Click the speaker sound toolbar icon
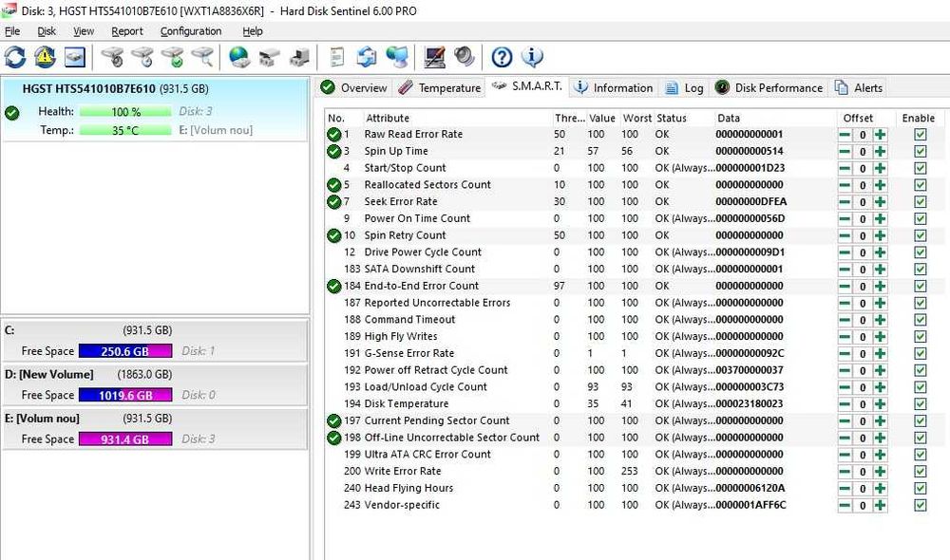This screenshot has height=560, width=950. pos(465,58)
